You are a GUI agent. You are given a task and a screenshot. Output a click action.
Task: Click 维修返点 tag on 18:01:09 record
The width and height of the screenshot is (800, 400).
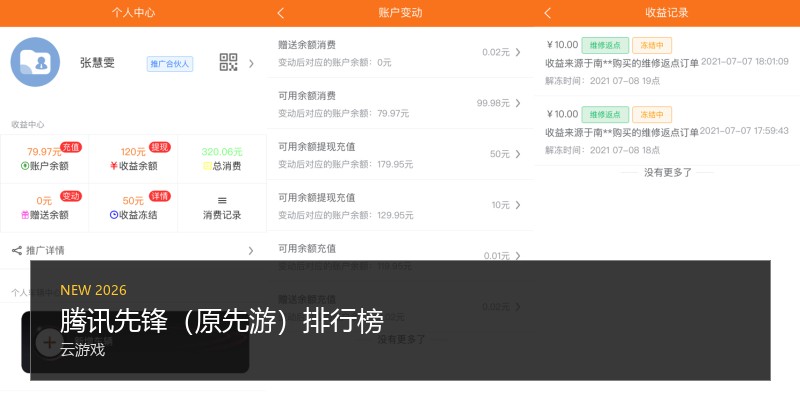pyautogui.click(x=605, y=45)
